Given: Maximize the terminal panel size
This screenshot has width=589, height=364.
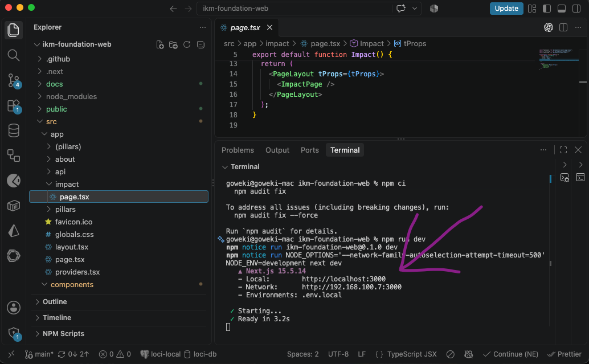Looking at the screenshot, I should 563,150.
